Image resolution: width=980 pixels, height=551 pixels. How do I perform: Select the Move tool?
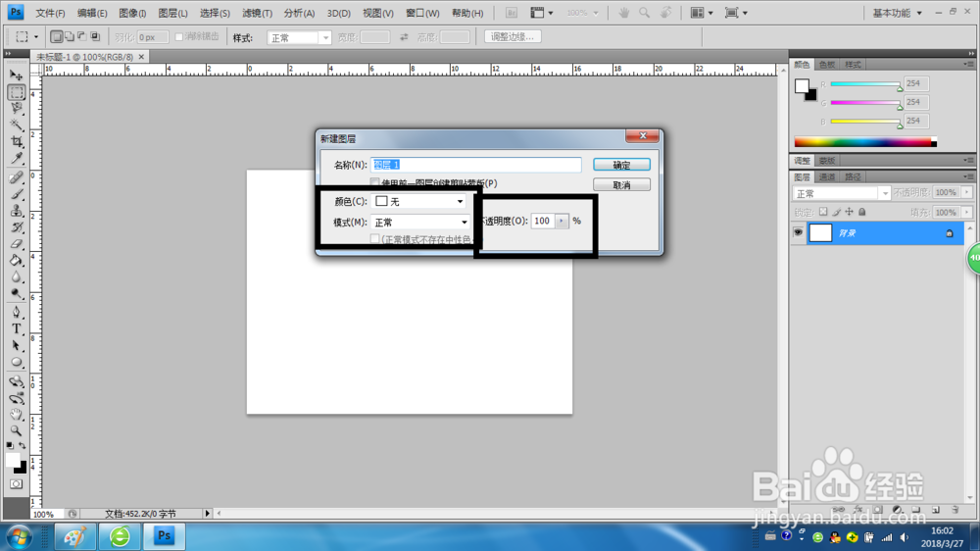point(17,75)
